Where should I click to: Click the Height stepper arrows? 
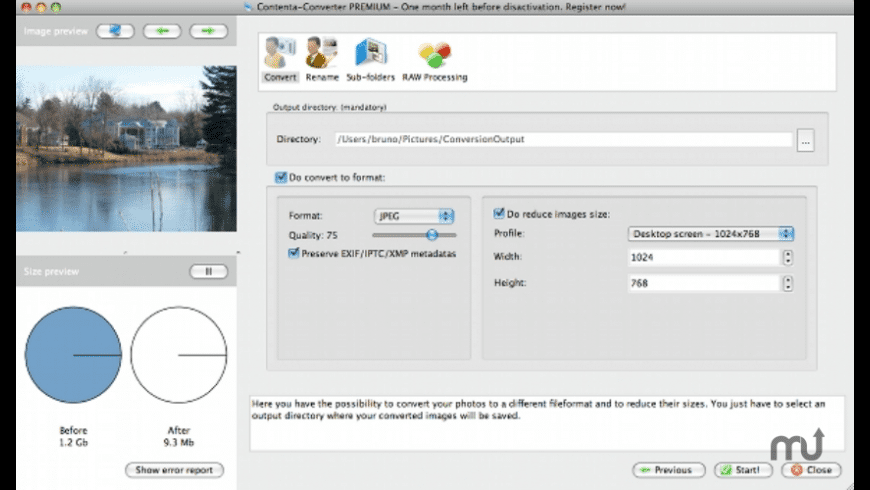(787, 283)
